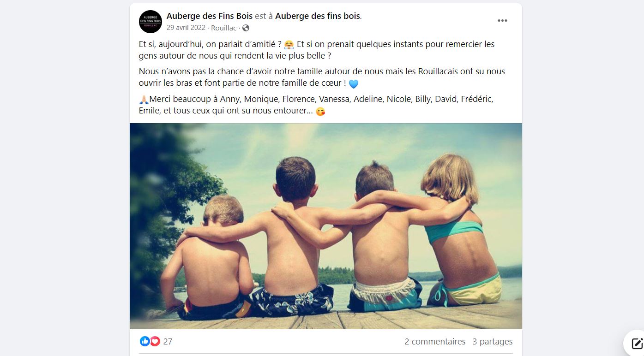The height and width of the screenshot is (356, 644).
Task: Show who reacted via the 27 count
Action: (168, 342)
